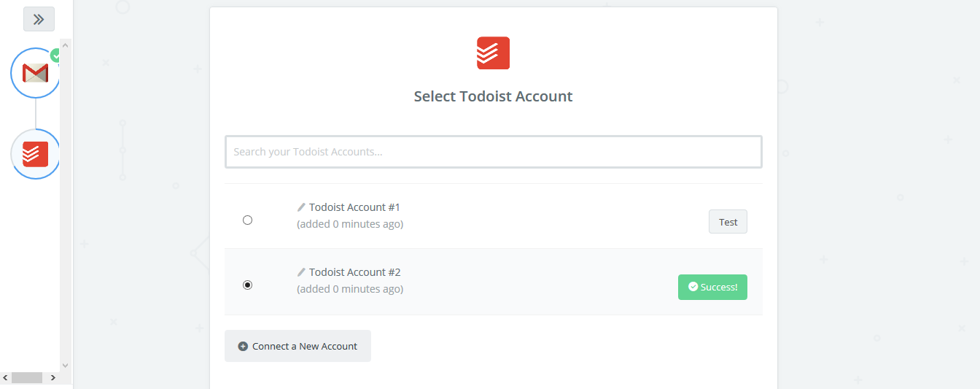Image resolution: width=980 pixels, height=389 pixels.
Task: Click sidebar scrollbar up arrow
Action: (65, 45)
